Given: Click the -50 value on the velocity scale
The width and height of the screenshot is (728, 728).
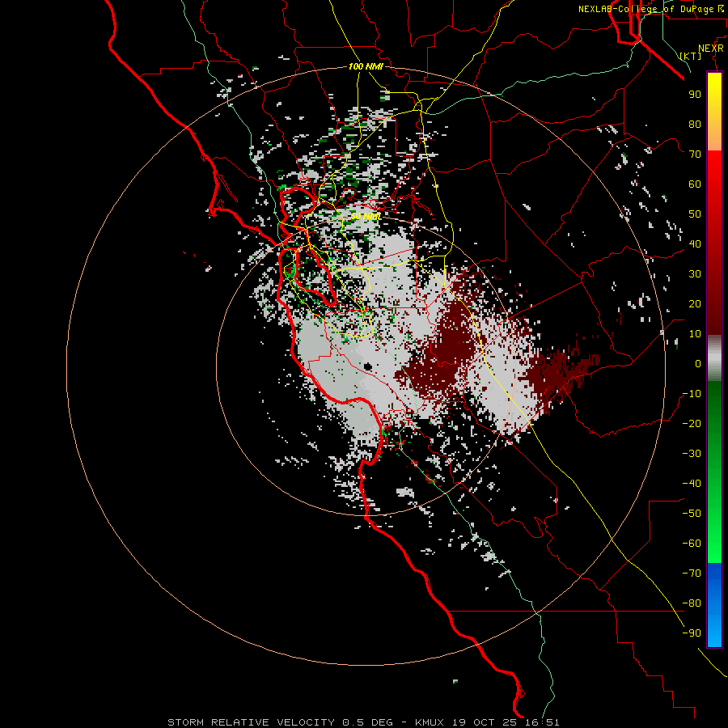Looking at the screenshot, I should pyautogui.click(x=692, y=514).
